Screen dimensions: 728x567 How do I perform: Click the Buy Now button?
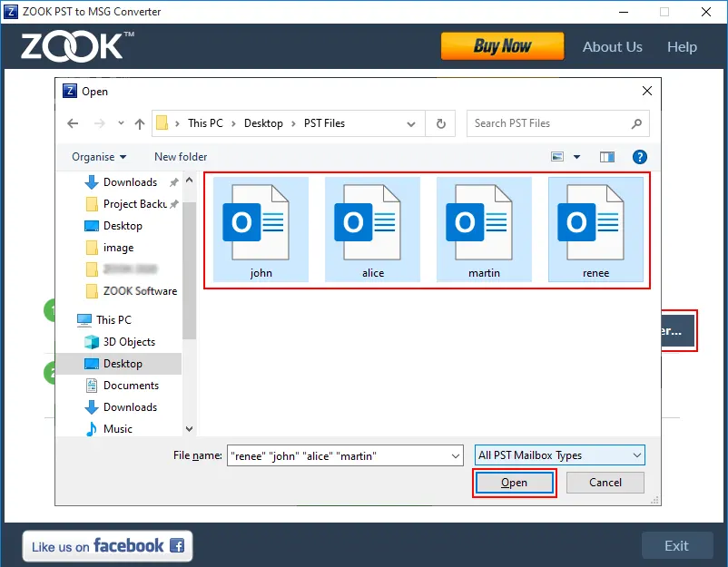click(502, 46)
